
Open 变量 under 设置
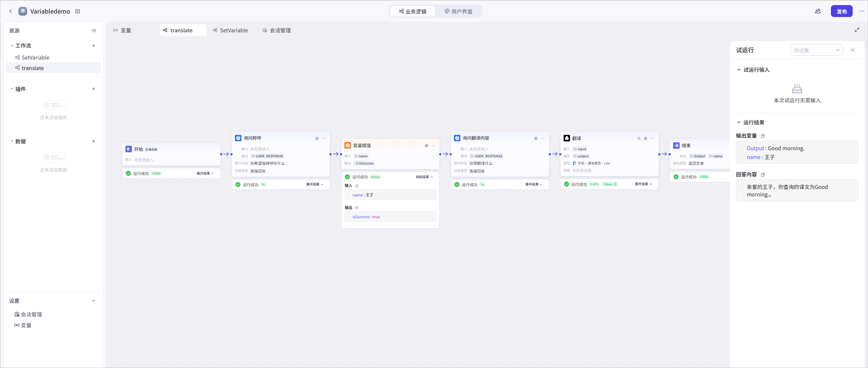click(x=23, y=325)
